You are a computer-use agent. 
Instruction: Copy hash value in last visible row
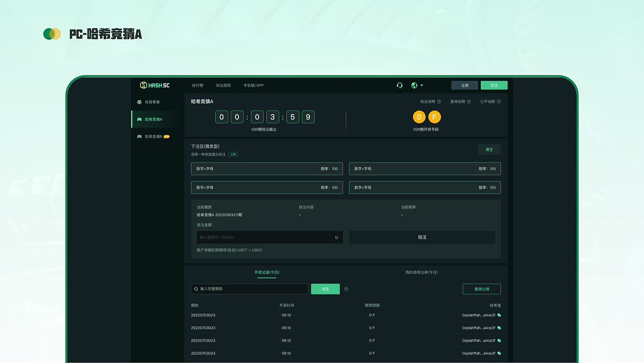click(x=499, y=353)
